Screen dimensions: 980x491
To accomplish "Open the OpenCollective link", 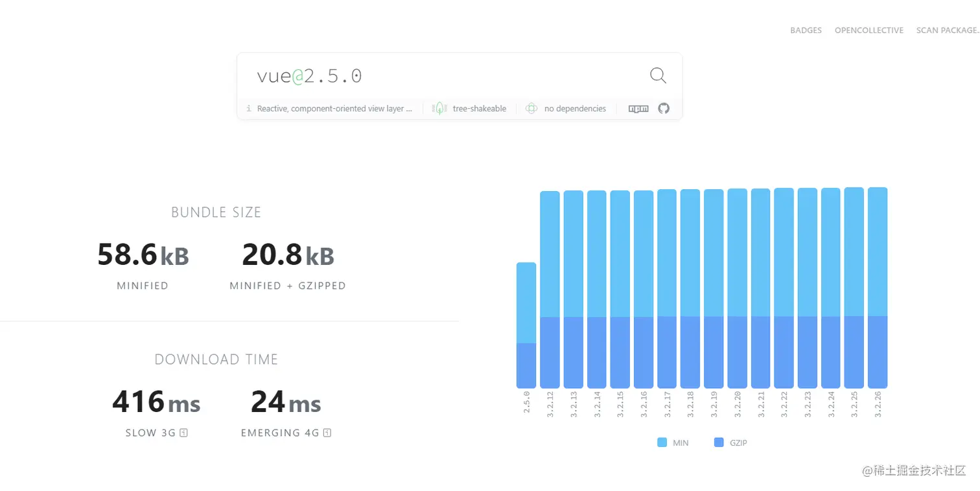I will tap(869, 30).
